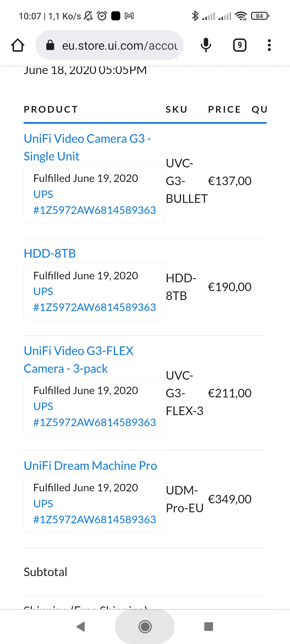Tap the battery indicator in status bar
The width and height of the screenshot is (290, 644).
click(x=260, y=16)
